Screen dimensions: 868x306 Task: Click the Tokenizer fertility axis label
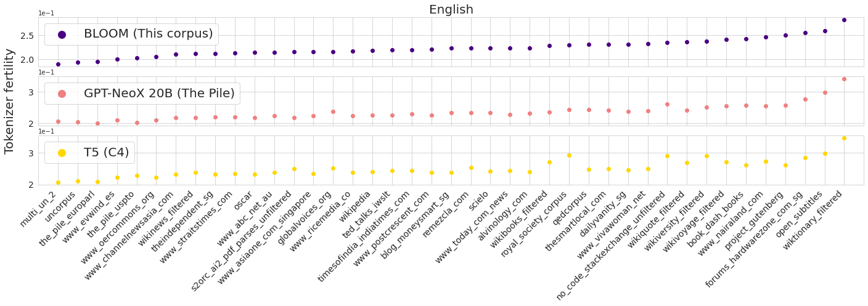pos(9,102)
